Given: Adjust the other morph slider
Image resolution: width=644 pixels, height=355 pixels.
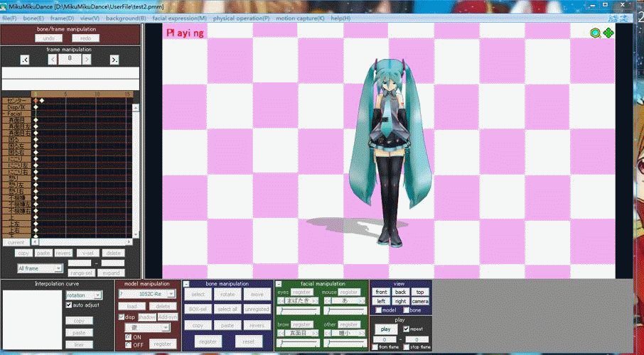Looking at the screenshot, I should click(345, 343).
